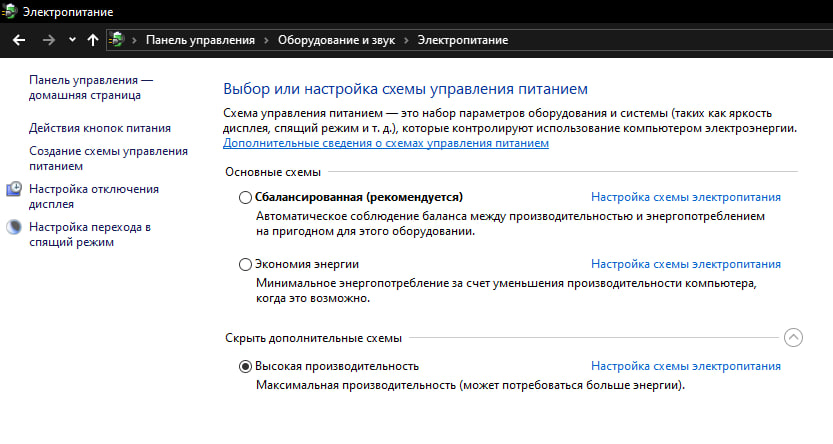Go to Оборудование и звук breadcrumb
The image size is (833, 444).
point(335,40)
